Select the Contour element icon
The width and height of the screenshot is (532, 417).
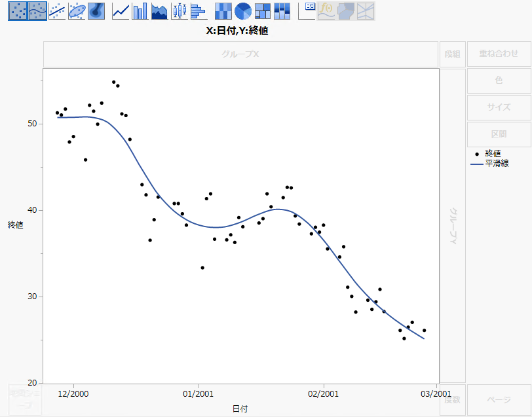coord(96,11)
